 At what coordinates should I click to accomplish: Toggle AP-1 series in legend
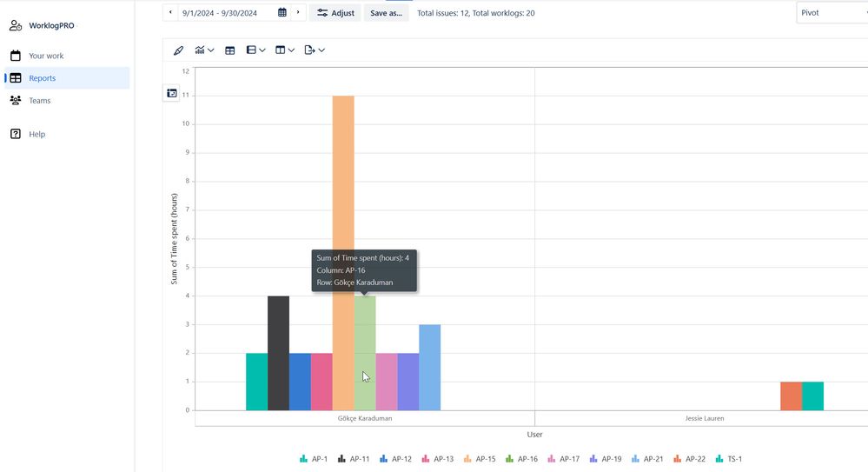(x=314, y=459)
